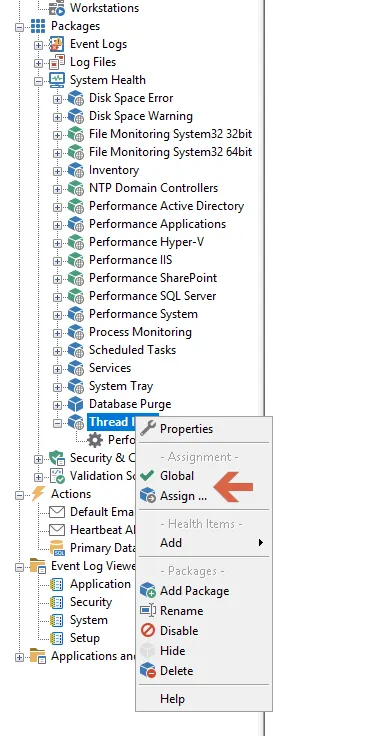The width and height of the screenshot is (385, 736).
Task: Click the Performance IIS package icon
Action: coord(76,260)
